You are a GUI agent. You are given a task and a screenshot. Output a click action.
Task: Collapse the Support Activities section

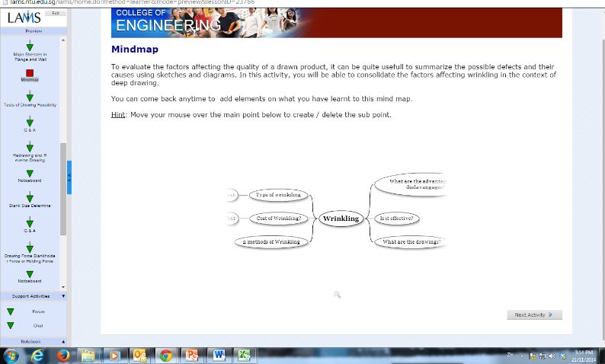[x=64, y=295]
